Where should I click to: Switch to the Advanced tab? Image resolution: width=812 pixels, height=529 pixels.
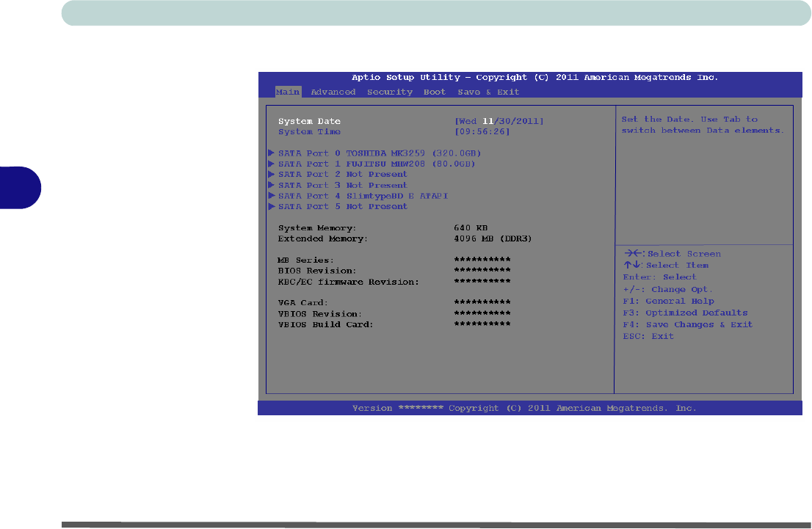point(333,92)
